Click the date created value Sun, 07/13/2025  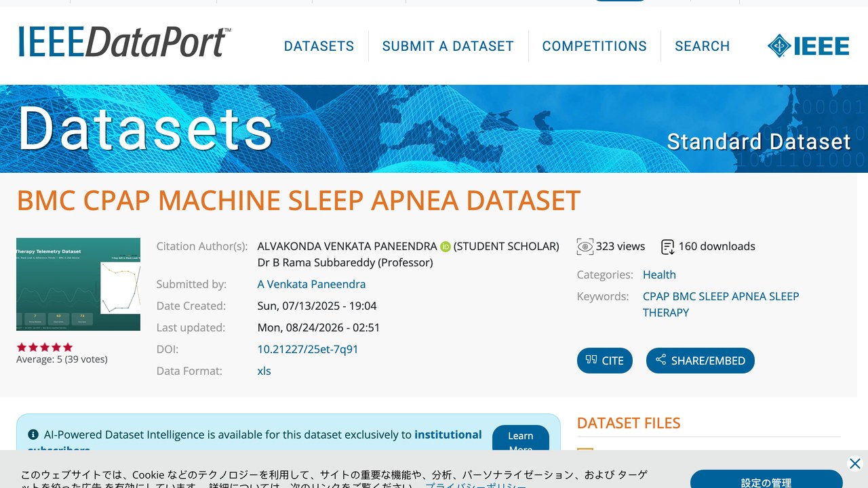(x=317, y=306)
